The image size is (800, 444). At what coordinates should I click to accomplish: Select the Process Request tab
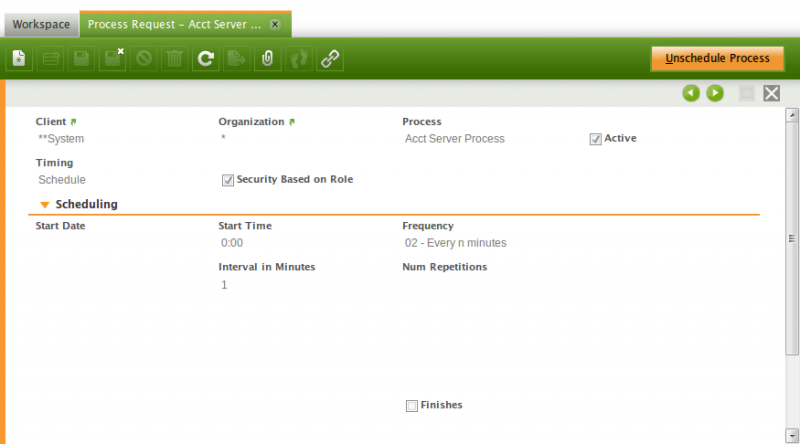[x=175, y=23]
